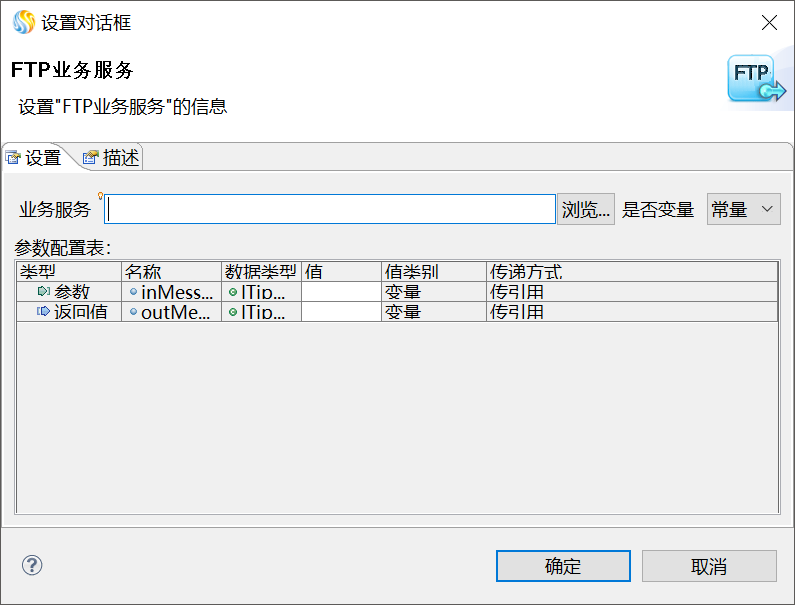Open the 是否变量 dropdown showing 常量

pos(743,209)
